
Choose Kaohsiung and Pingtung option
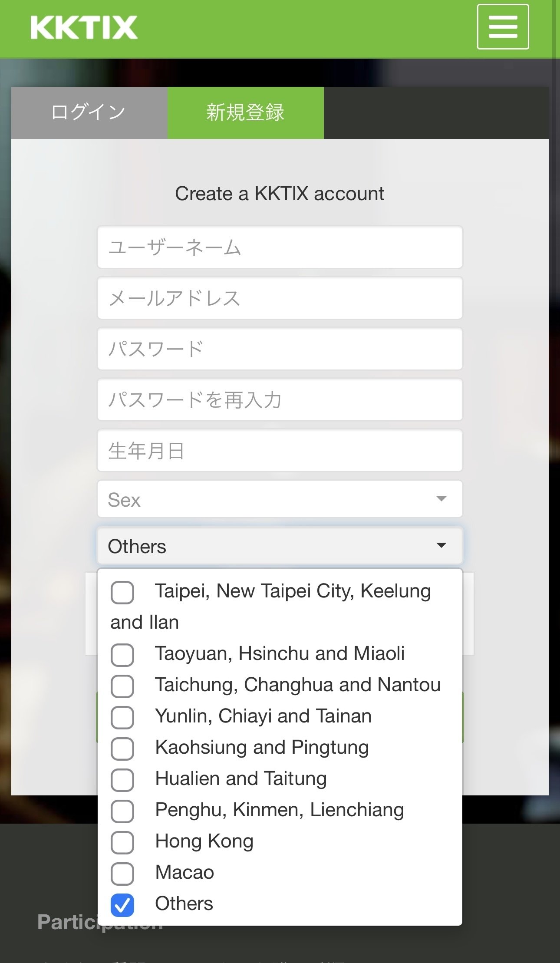coord(122,749)
